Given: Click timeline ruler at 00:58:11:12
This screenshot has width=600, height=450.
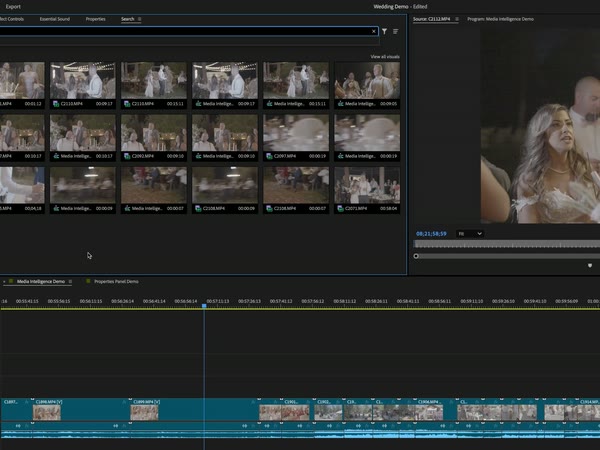Looking at the screenshot, I should coord(344,301).
